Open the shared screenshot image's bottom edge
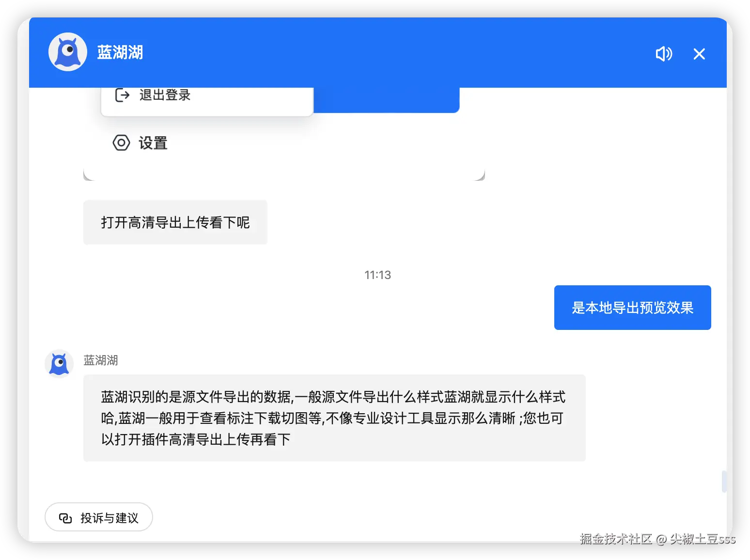 pos(284,175)
